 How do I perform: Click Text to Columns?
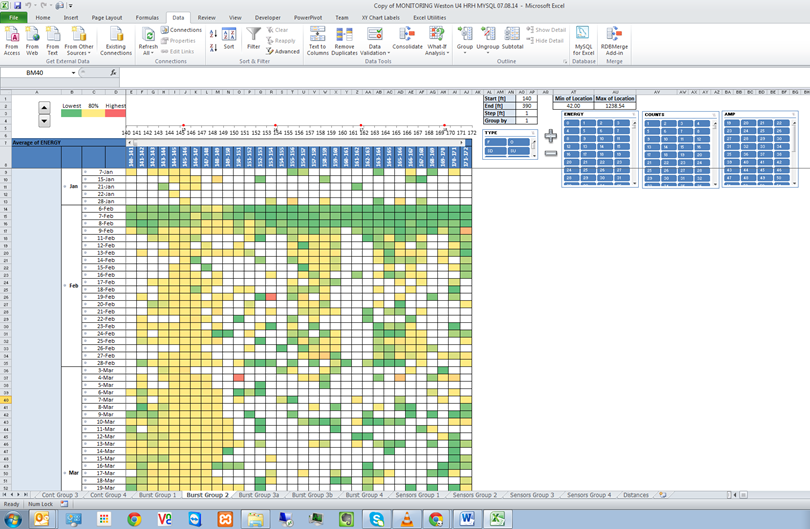click(318, 40)
